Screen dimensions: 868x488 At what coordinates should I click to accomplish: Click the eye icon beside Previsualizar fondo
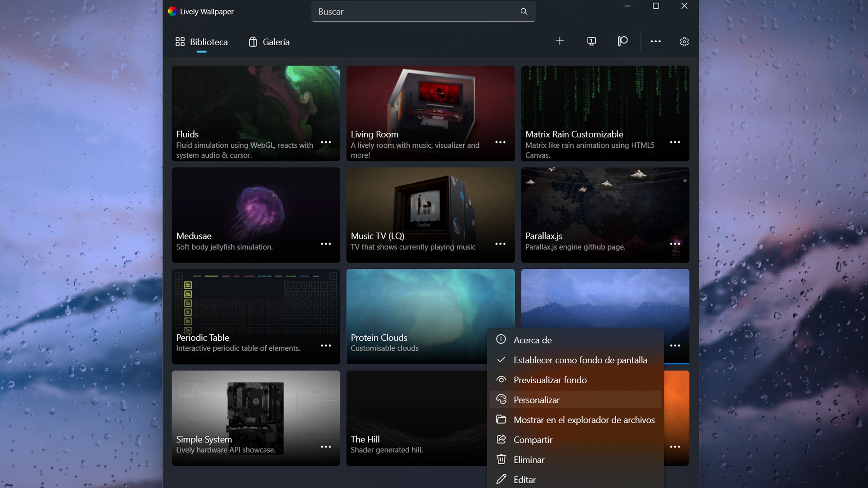click(501, 380)
